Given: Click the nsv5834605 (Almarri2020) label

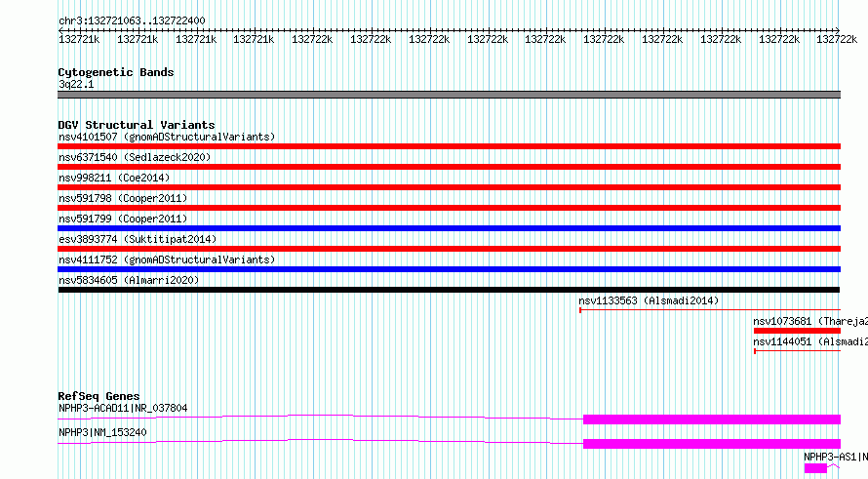Looking at the screenshot, I should click(x=129, y=280).
